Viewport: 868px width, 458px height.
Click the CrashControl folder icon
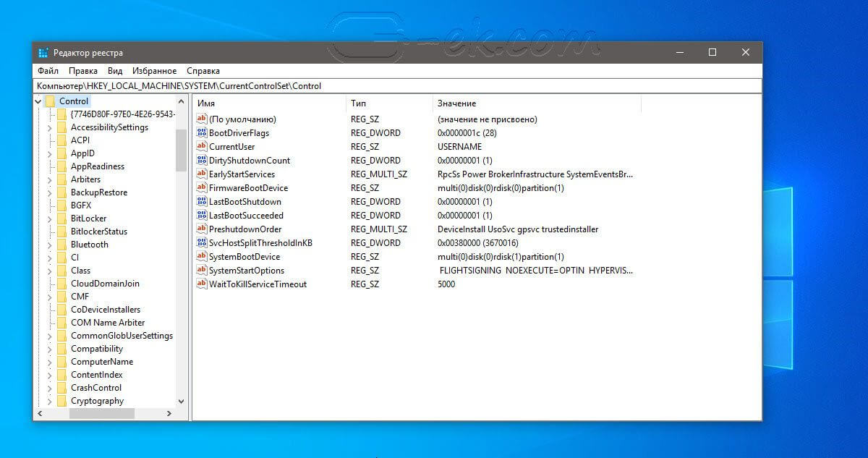(61, 388)
